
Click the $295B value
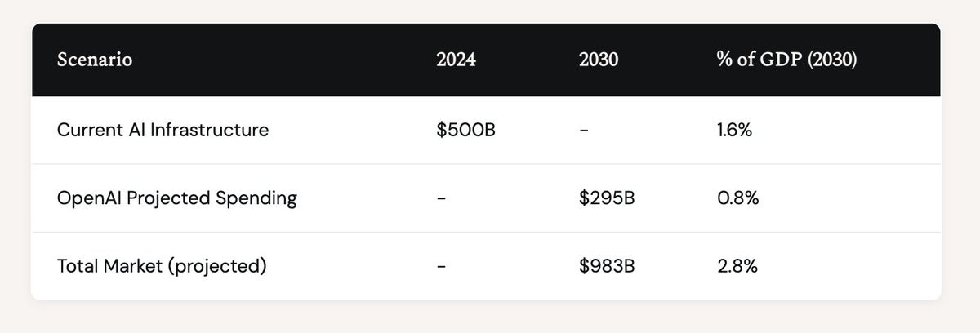tap(606, 198)
